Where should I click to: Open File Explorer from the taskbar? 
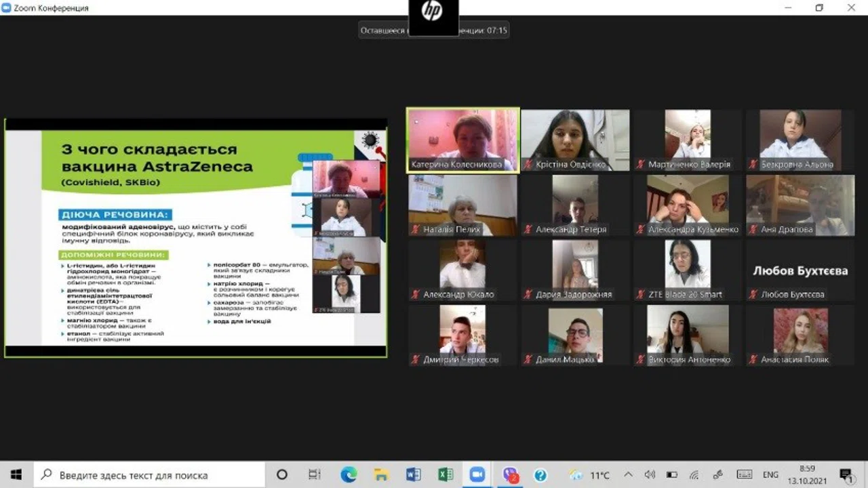click(x=381, y=474)
